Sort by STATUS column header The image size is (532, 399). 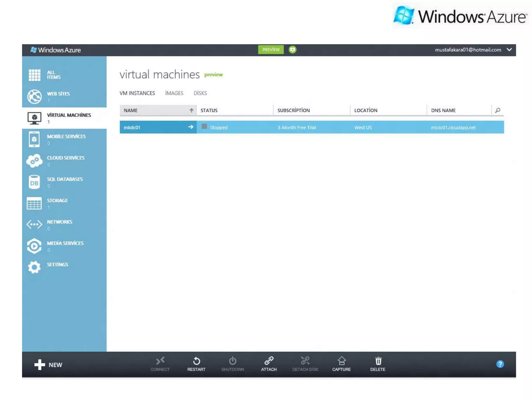[x=209, y=110]
